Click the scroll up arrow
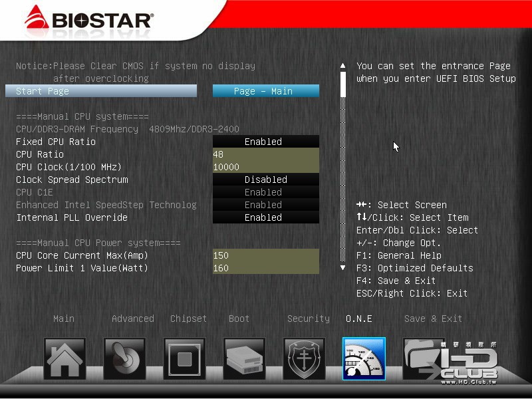Image resolution: width=532 pixels, height=399 pixels. pyautogui.click(x=342, y=65)
